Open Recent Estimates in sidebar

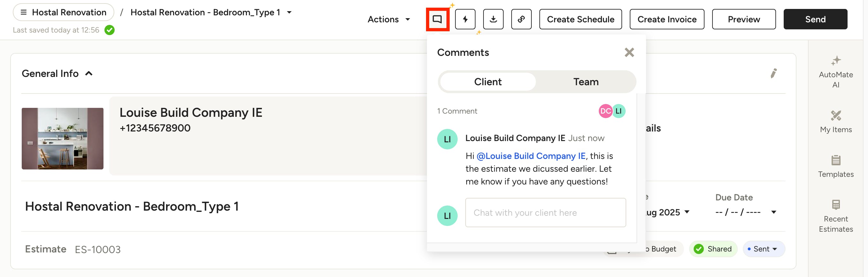(x=836, y=216)
